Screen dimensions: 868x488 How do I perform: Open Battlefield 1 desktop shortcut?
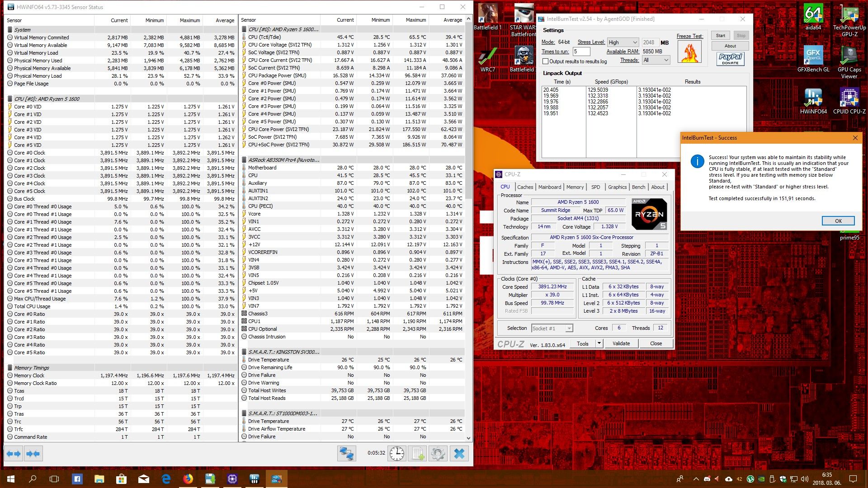487,17
